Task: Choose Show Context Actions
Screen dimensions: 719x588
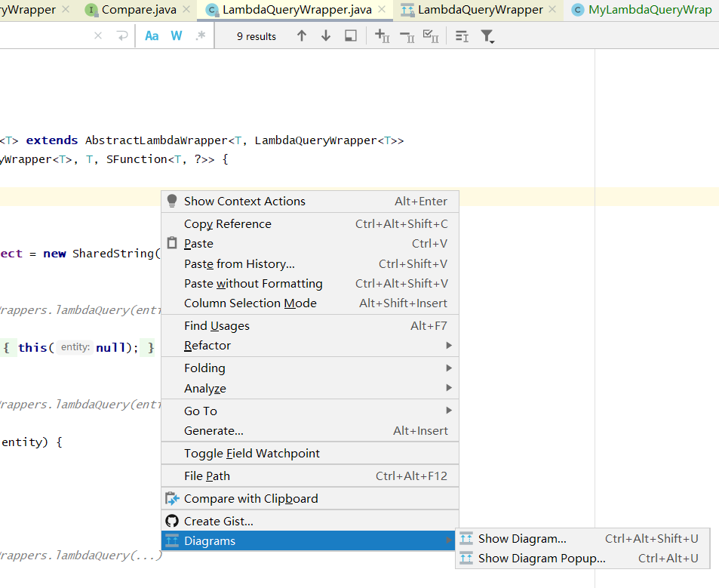Action: 310,202
